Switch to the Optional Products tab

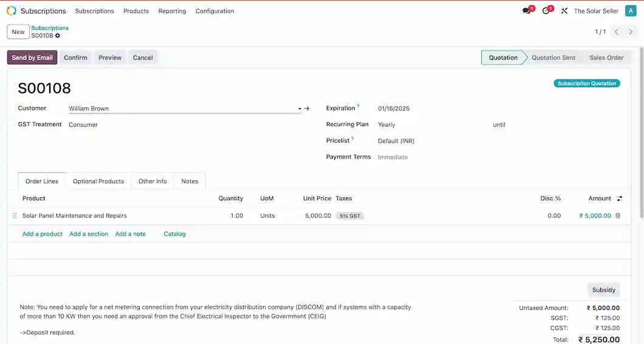98,181
